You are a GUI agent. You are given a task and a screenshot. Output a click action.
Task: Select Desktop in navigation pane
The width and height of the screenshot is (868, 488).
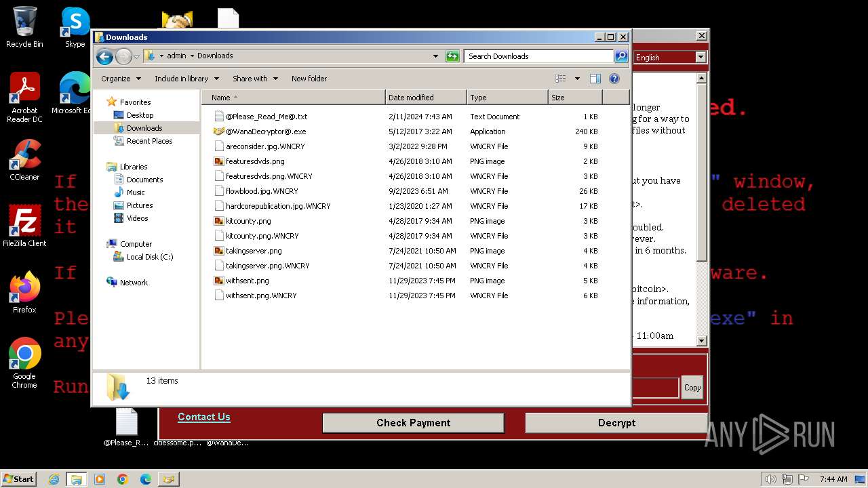coord(140,115)
